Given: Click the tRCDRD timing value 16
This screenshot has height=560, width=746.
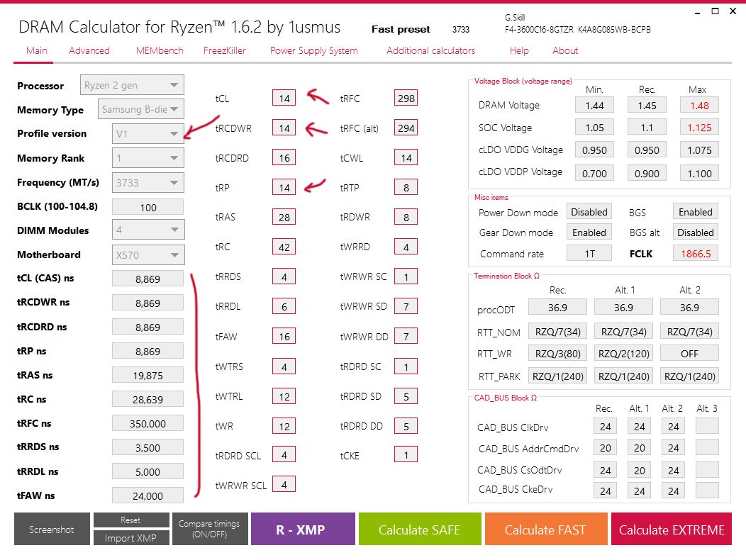Looking at the screenshot, I should [x=284, y=157].
